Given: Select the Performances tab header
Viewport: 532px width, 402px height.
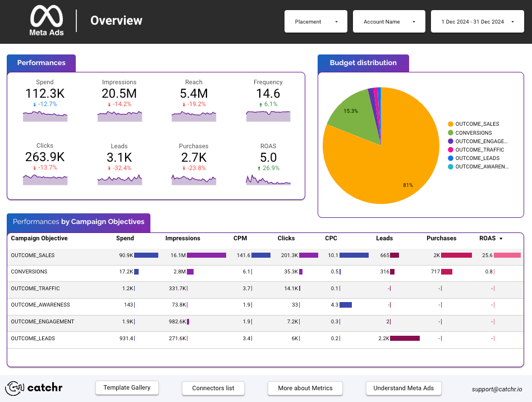Looking at the screenshot, I should [x=41, y=63].
